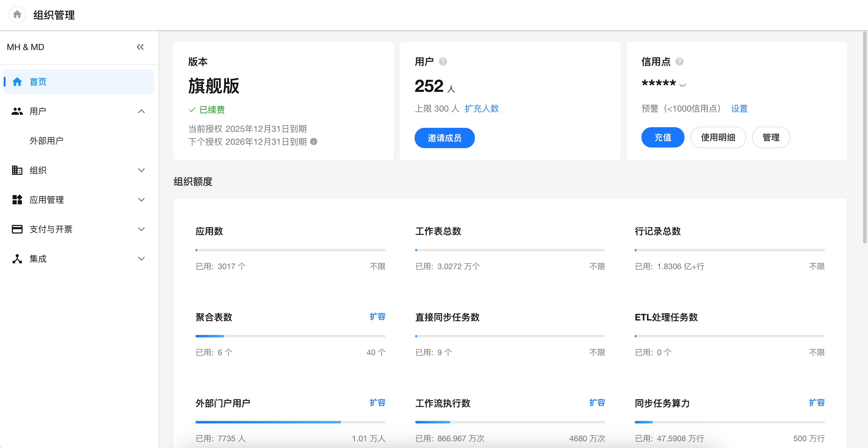
Task: Click the 集成 integration icon in sidebar
Action: (17, 259)
